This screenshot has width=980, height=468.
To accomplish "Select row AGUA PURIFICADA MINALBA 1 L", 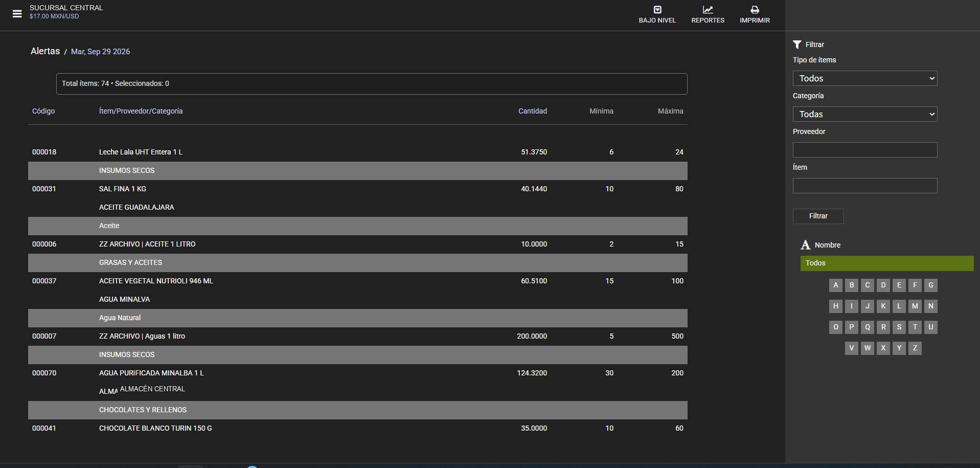I will click(x=358, y=373).
